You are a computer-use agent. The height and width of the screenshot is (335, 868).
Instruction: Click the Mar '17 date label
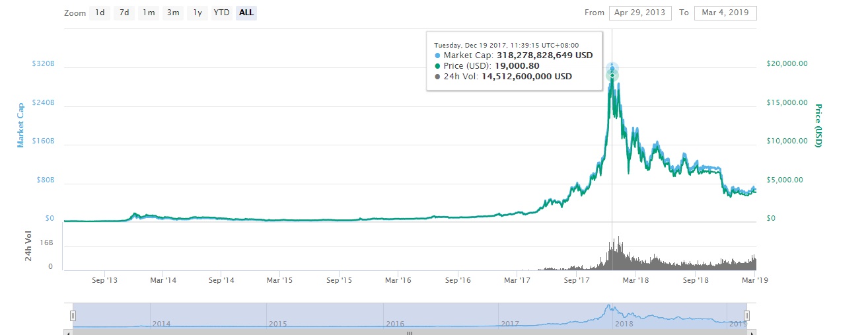(x=517, y=280)
